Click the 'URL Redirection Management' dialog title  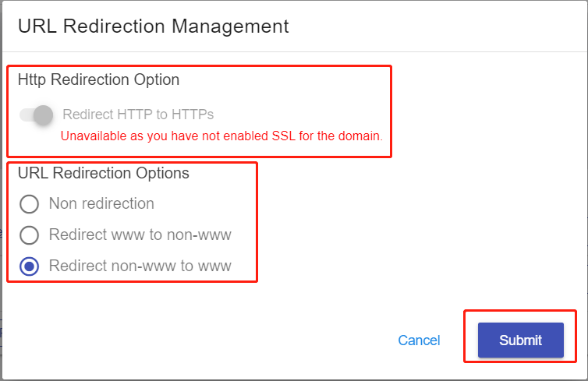pyautogui.click(x=153, y=26)
